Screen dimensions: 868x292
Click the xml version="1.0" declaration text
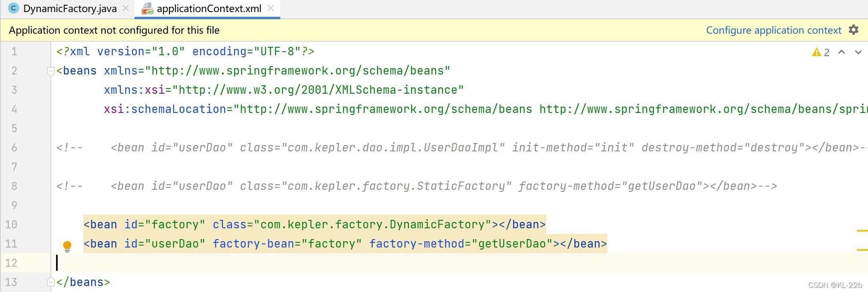click(127, 52)
